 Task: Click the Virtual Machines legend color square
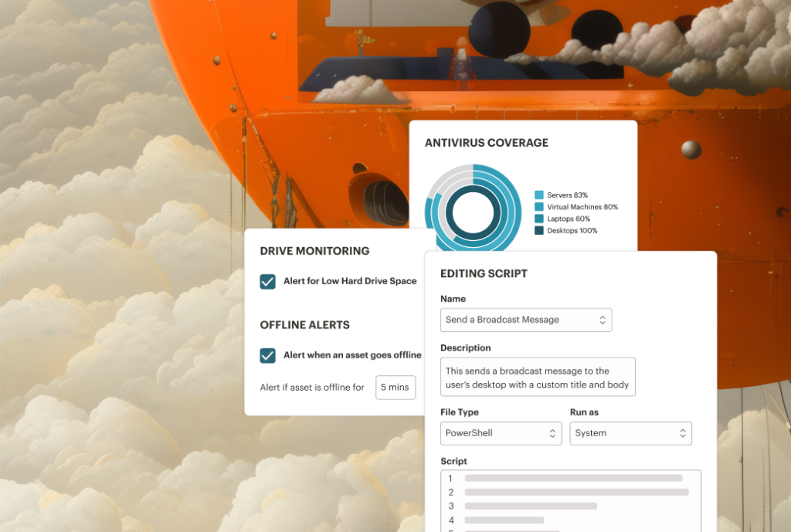pos(538,206)
